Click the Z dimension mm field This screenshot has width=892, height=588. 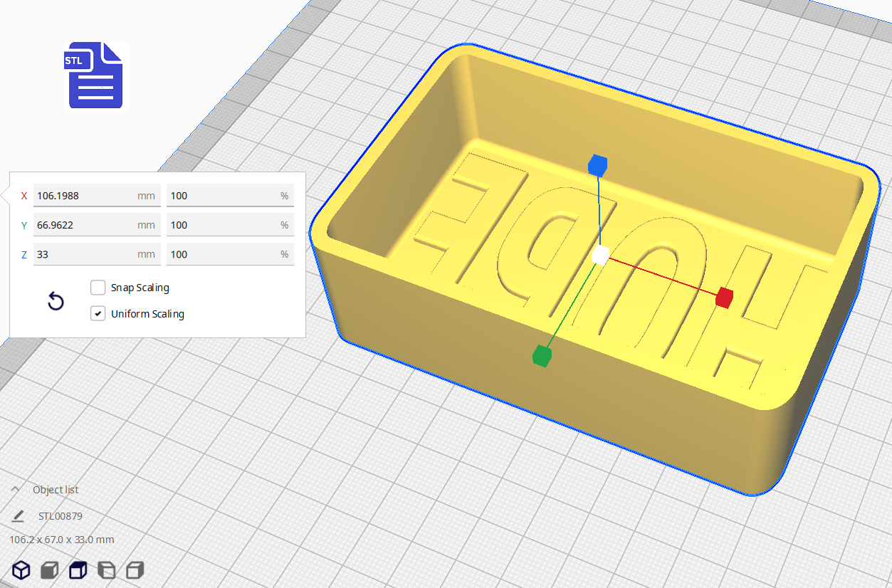(84, 254)
